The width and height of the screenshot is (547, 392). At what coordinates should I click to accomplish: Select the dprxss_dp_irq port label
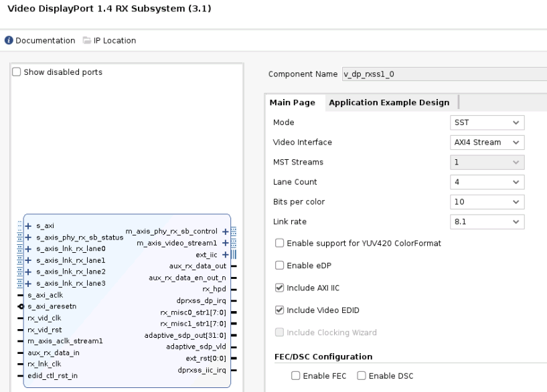click(x=202, y=301)
